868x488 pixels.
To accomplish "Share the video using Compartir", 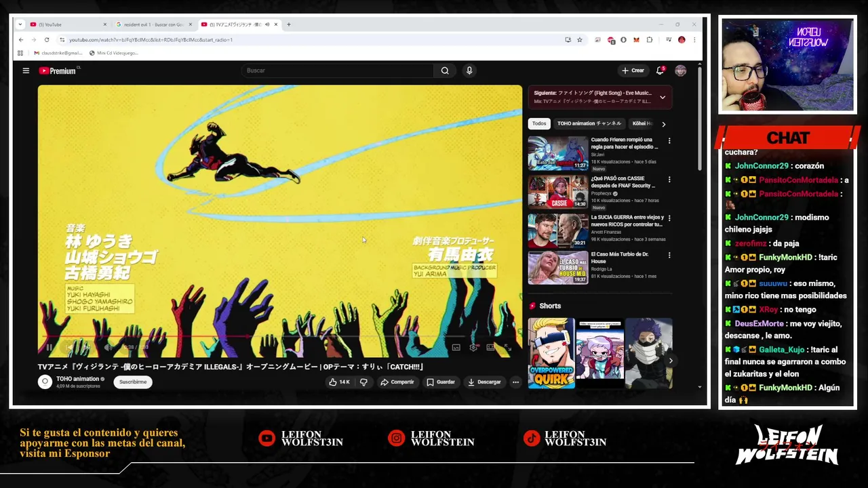I will pos(397,382).
